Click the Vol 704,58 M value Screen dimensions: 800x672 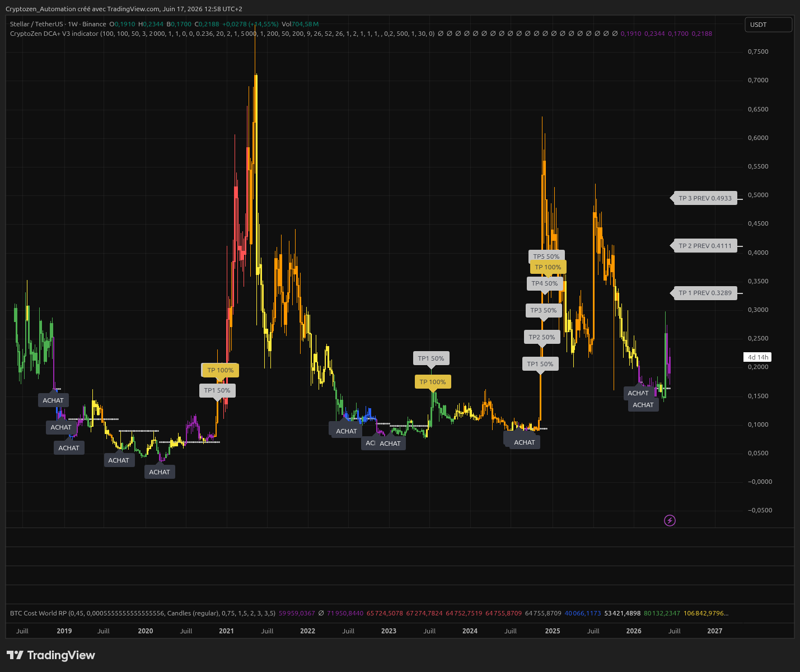click(300, 24)
